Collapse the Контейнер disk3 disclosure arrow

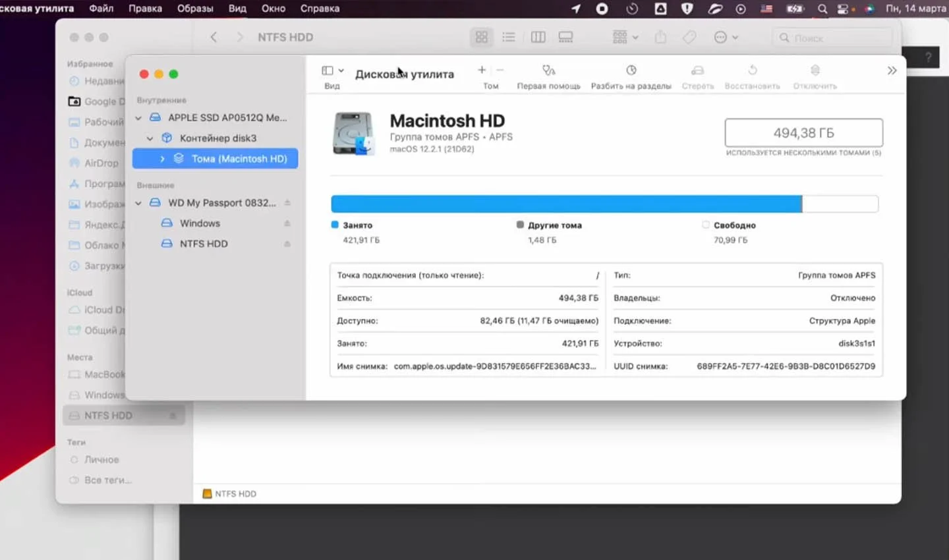tap(150, 138)
